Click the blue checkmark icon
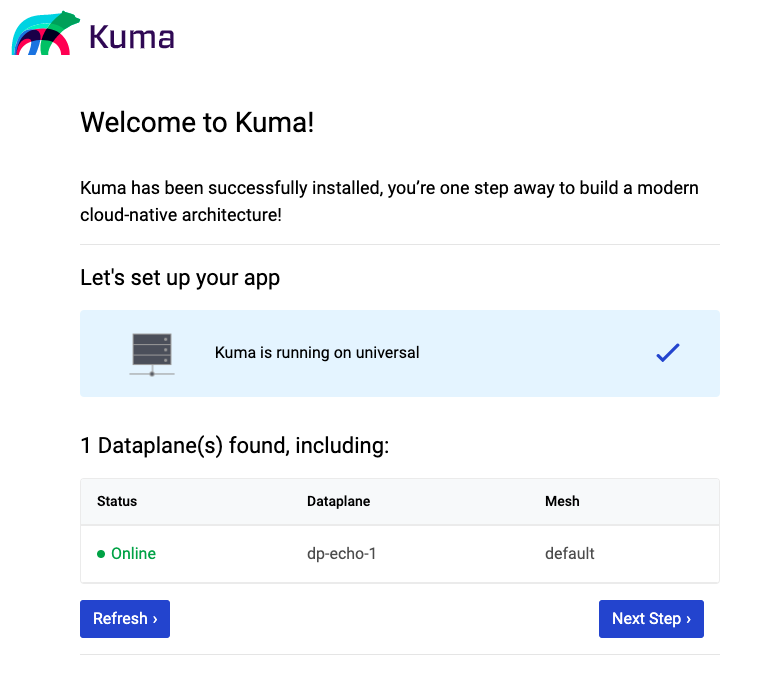The image size is (773, 673). click(668, 353)
